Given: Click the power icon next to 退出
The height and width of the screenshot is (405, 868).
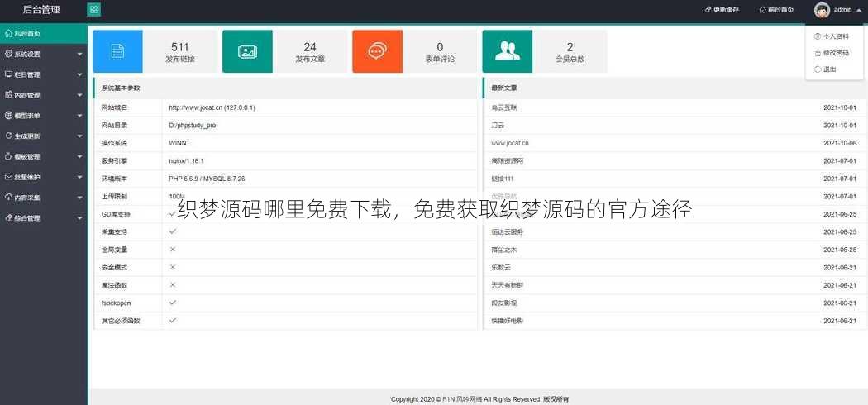Looking at the screenshot, I should (818, 69).
